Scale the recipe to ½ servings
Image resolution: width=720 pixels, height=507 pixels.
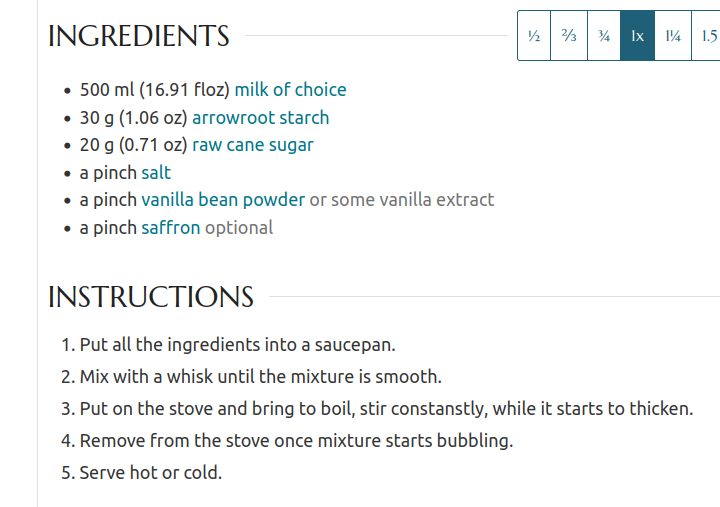point(534,36)
